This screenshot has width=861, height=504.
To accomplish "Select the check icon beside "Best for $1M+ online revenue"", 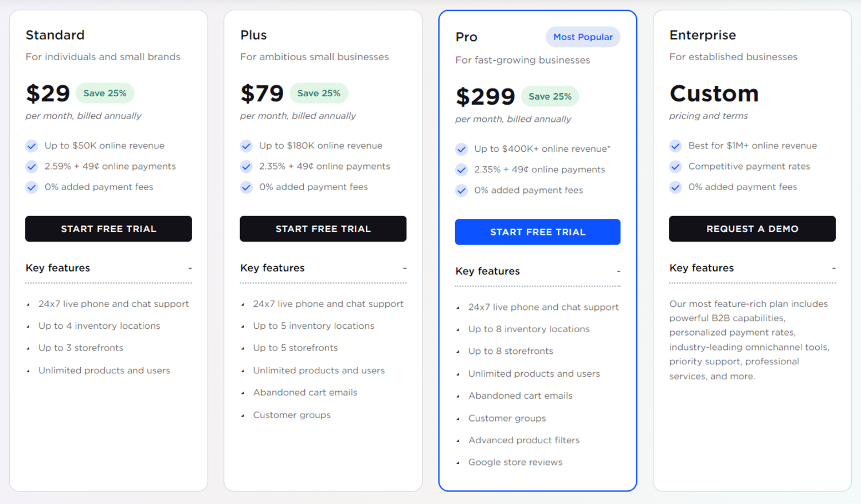I will point(675,146).
